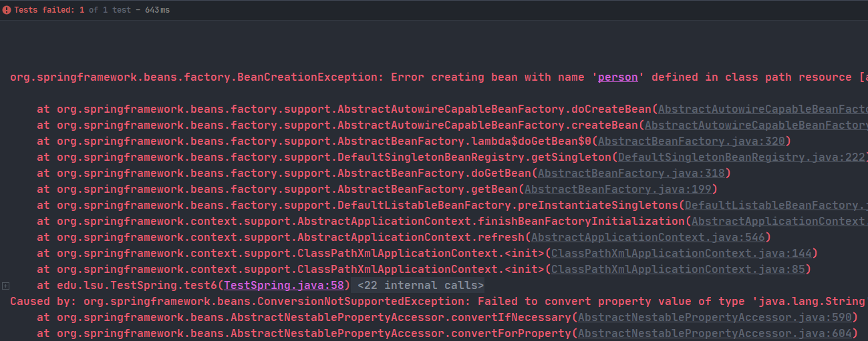Open the AbstractBeanFactory.java:318 link

coord(631,174)
